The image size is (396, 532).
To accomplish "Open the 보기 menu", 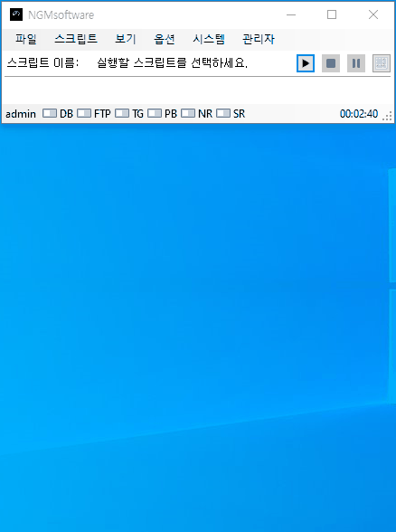I will point(126,39).
